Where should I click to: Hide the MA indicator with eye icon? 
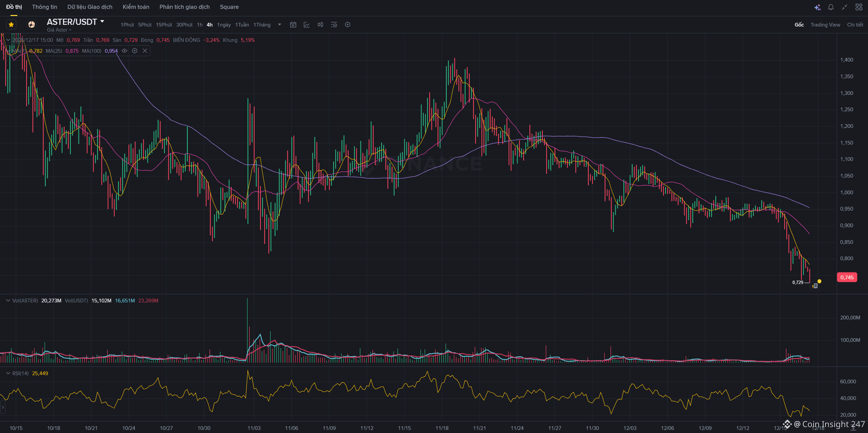(x=124, y=51)
